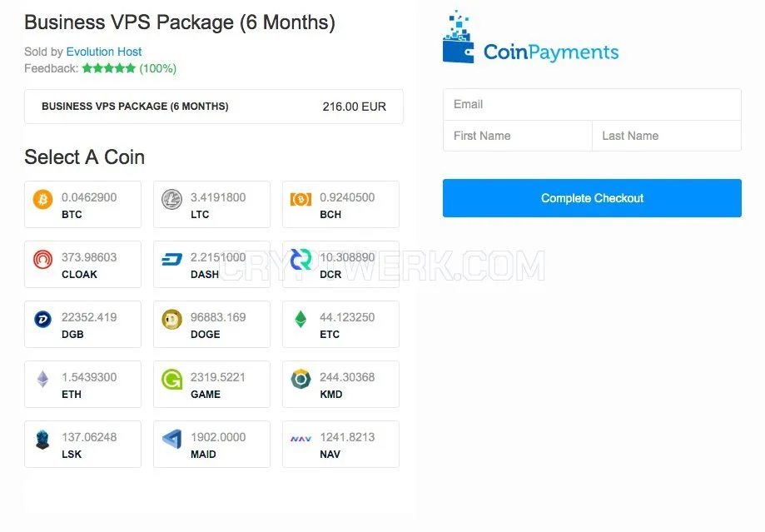Click the 1241.8213 NAV amount
Screen dimensions: 765x532
coord(347,437)
